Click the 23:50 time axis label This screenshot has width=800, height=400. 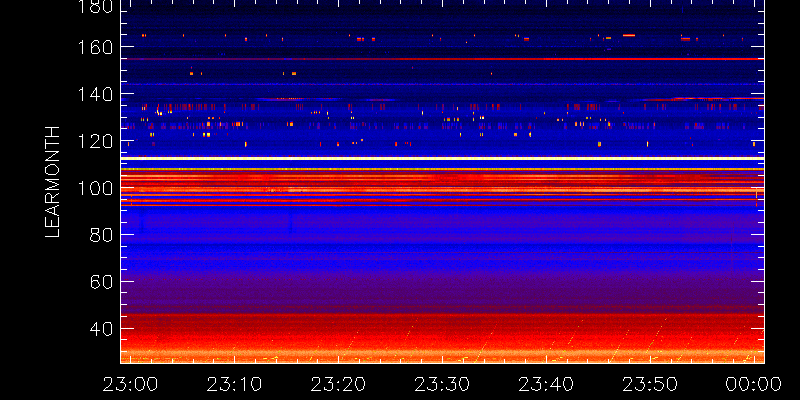(x=651, y=384)
